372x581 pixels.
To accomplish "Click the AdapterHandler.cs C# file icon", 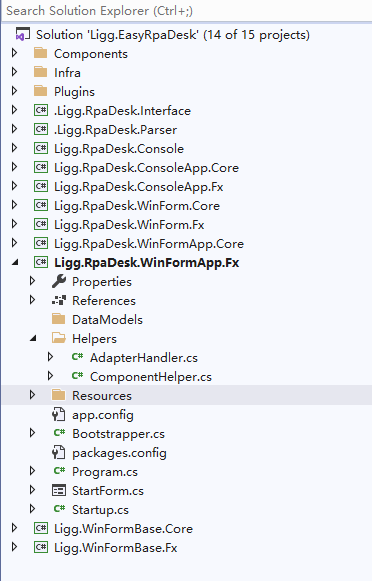I will [77, 357].
